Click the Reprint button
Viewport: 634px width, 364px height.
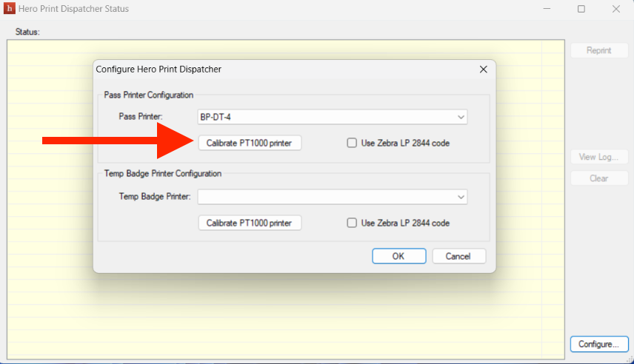pyautogui.click(x=598, y=50)
